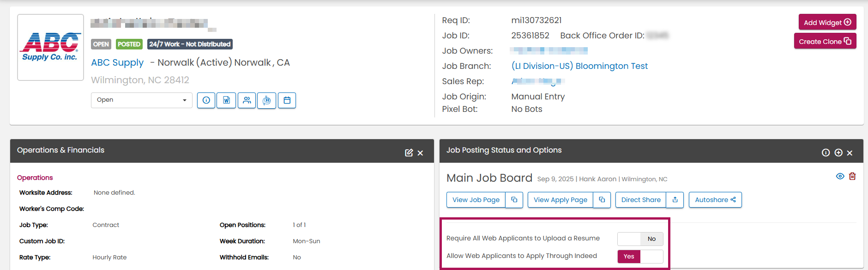
Task: Click the Wilmington, NC 28412 location text
Action: pyautogui.click(x=140, y=80)
